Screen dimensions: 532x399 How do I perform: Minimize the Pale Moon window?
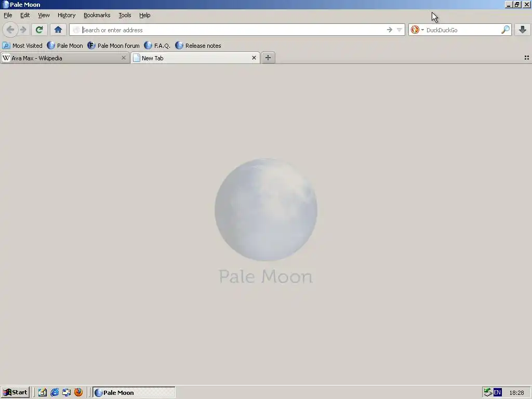[x=508, y=5]
